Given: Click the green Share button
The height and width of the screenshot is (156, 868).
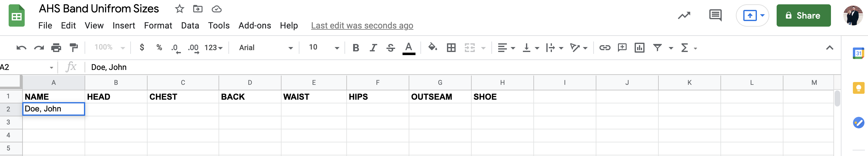Looking at the screenshot, I should point(803,15).
